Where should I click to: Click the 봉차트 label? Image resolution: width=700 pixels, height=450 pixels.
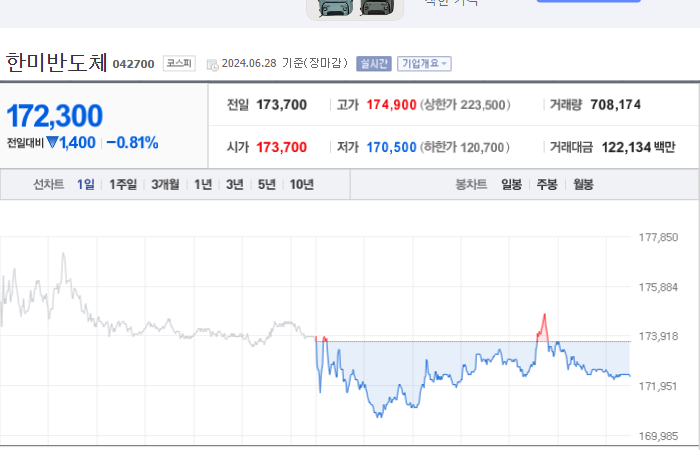point(471,184)
